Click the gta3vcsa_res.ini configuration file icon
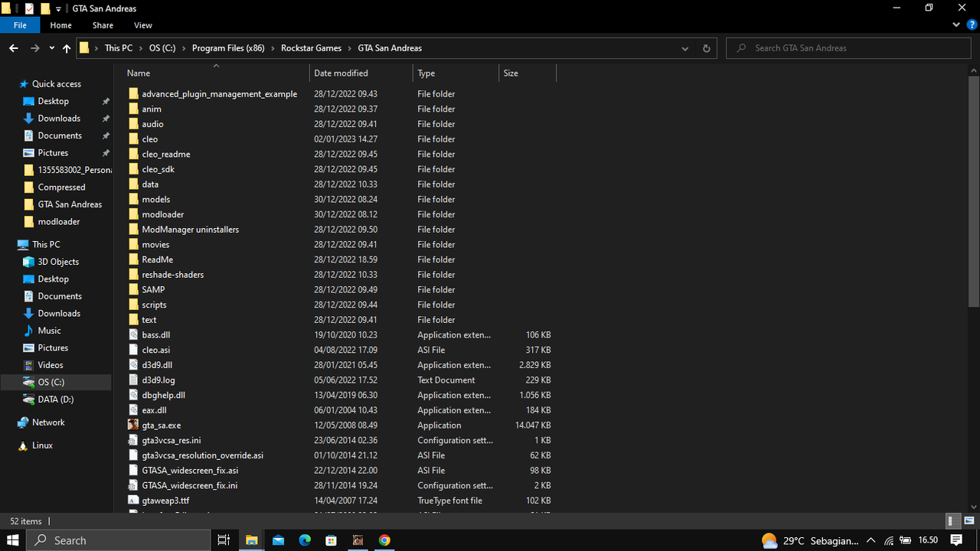Screen dimensions: 980x551 coord(133,441)
